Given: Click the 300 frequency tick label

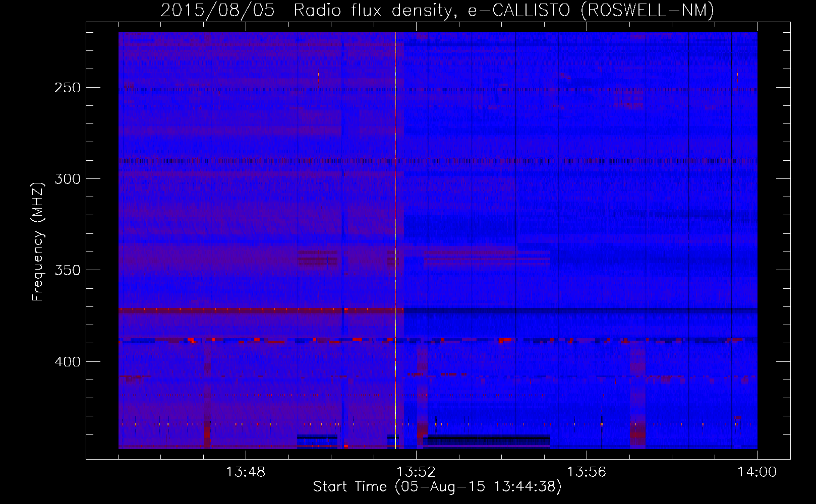Looking at the screenshot, I should [68, 179].
